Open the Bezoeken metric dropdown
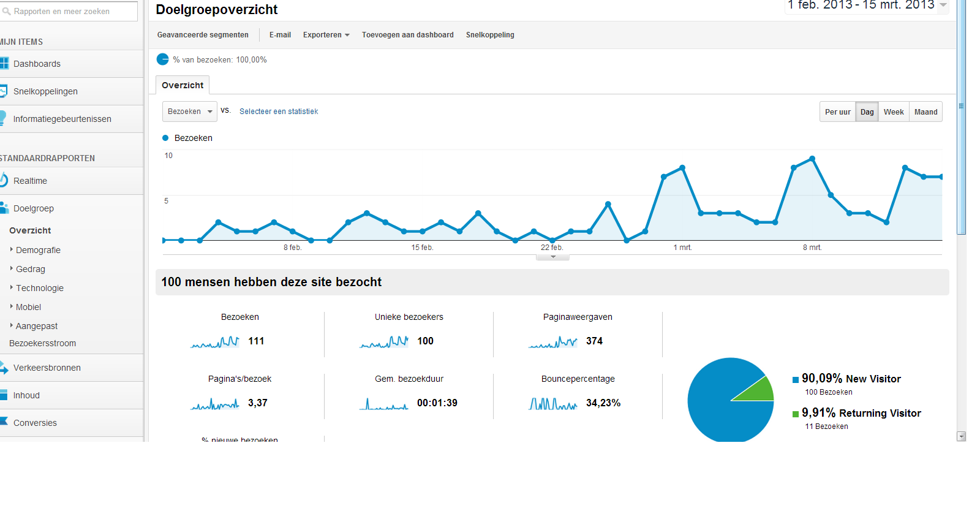This screenshot has width=980, height=527. point(190,112)
